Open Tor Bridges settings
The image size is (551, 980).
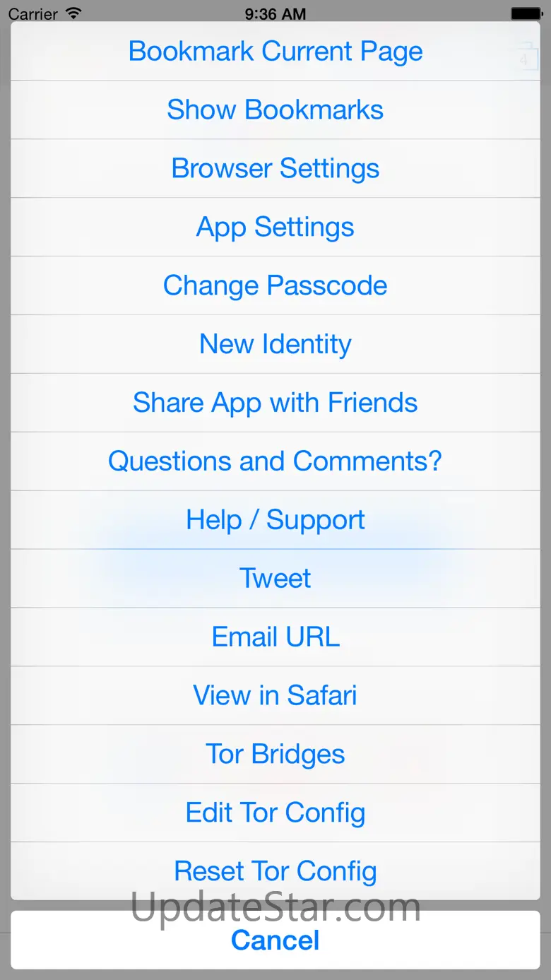[275, 755]
